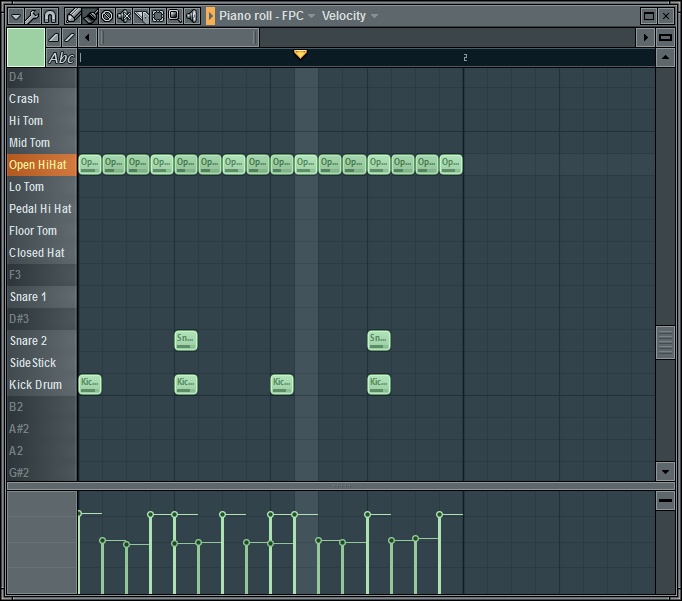The image size is (682, 601).
Task: Select the Paint brush tool
Action: tap(90, 17)
